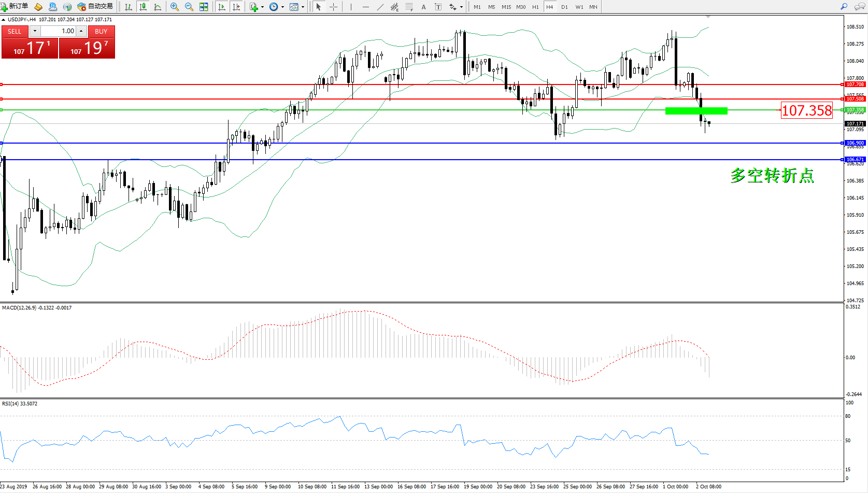The height and width of the screenshot is (493, 868).
Task: Zoom out of the chart
Action: pyautogui.click(x=189, y=7)
